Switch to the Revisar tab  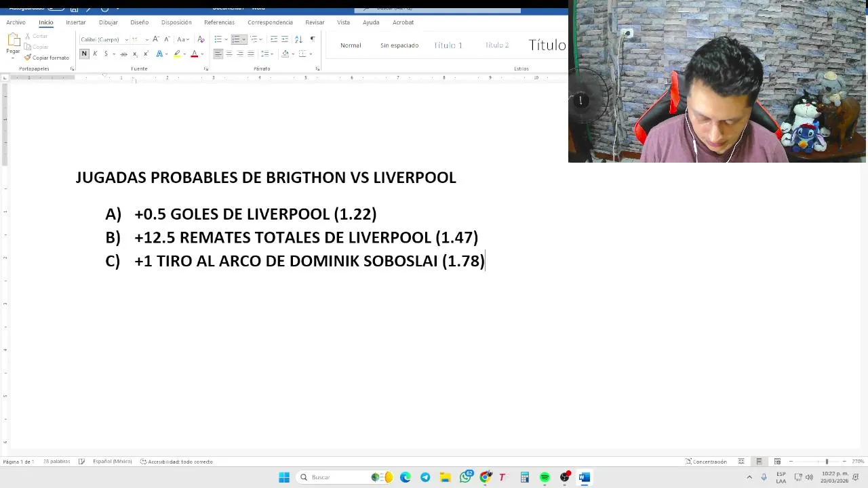pos(315,22)
